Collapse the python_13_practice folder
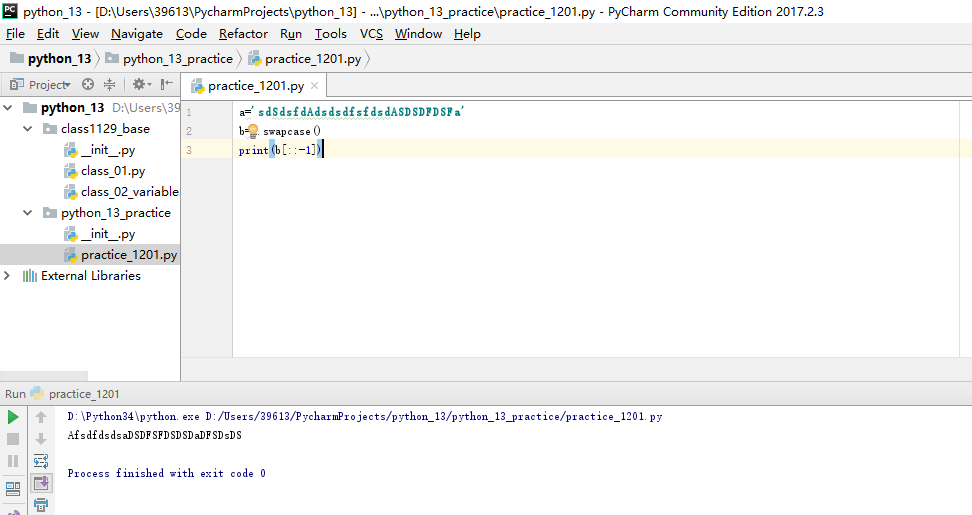The image size is (972, 515). click(x=29, y=213)
